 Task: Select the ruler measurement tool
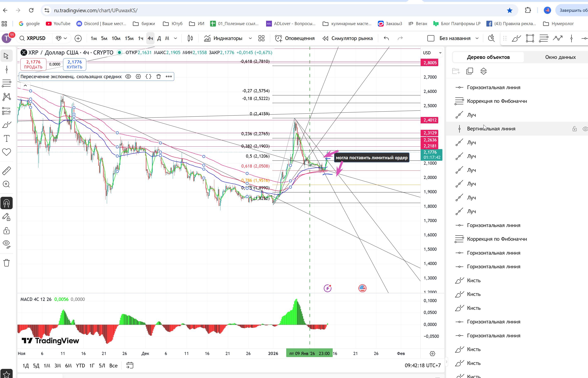7,171
